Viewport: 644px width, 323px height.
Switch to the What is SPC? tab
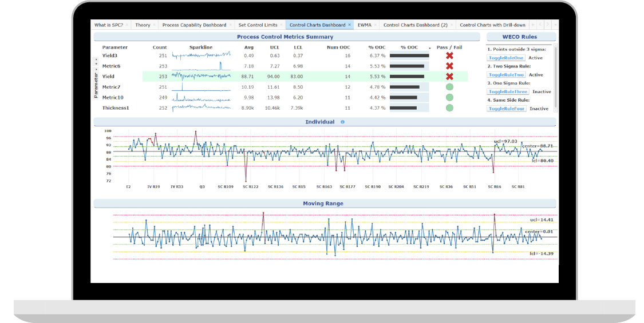point(108,25)
